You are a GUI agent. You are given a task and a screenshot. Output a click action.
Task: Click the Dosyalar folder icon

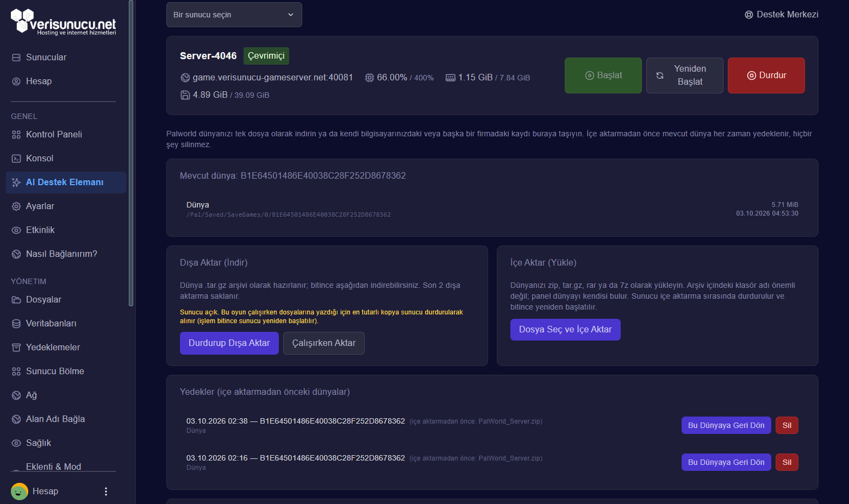pos(16,300)
